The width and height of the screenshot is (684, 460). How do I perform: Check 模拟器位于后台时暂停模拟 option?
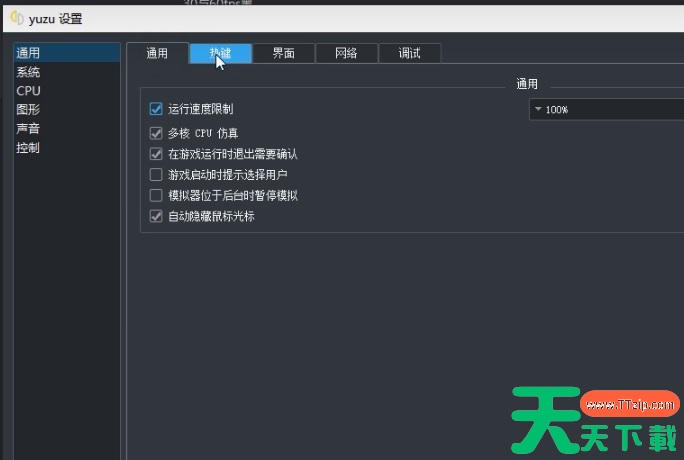(x=156, y=196)
